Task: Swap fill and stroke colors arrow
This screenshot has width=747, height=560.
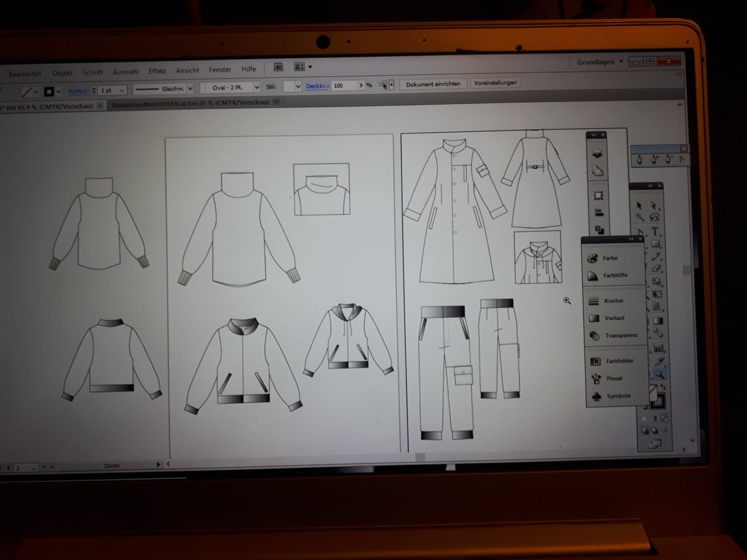Action: [x=664, y=386]
